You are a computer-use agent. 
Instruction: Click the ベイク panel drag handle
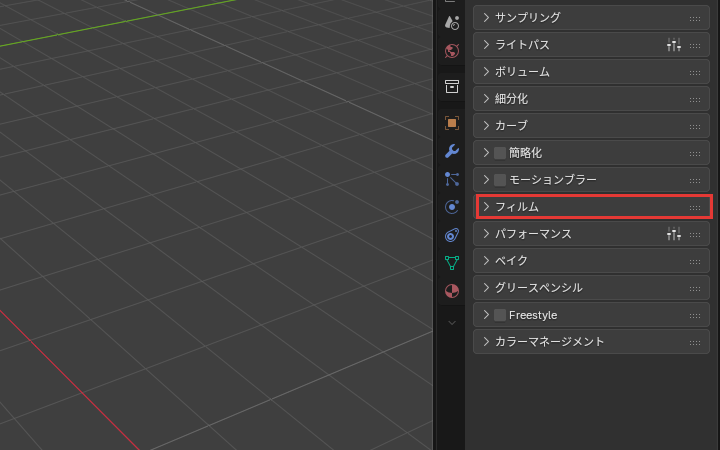695,262
